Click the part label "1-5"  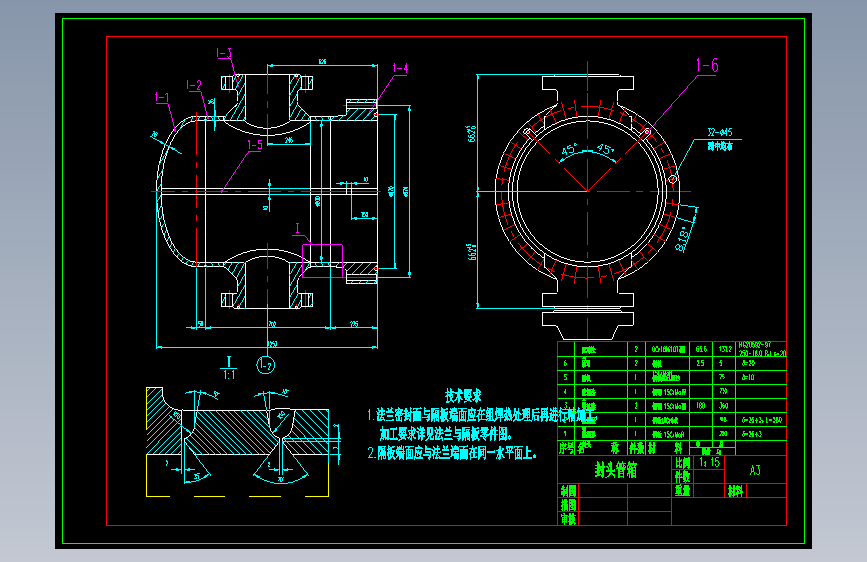pos(254,145)
